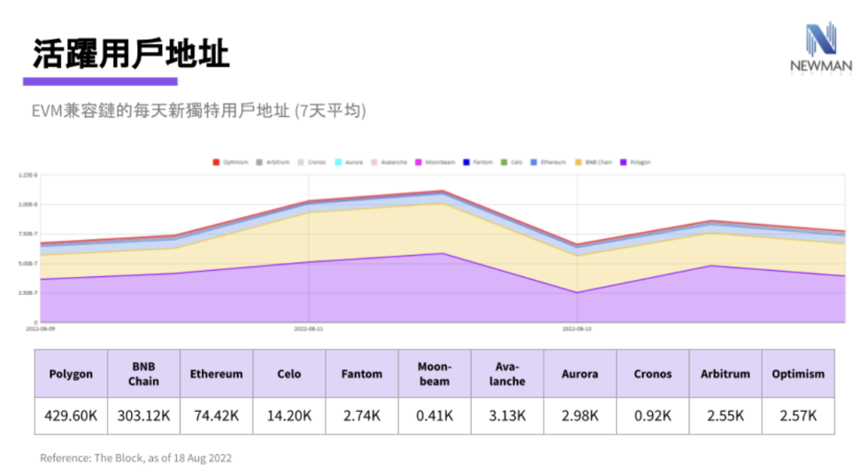Select the Fantom table header cell
Screen dimensions: 868x472
click(x=362, y=374)
